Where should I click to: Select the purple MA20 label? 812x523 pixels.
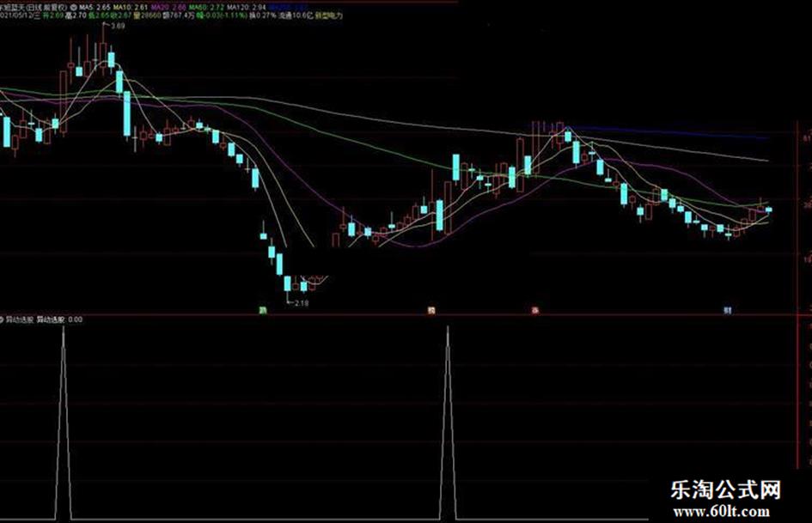pos(168,8)
